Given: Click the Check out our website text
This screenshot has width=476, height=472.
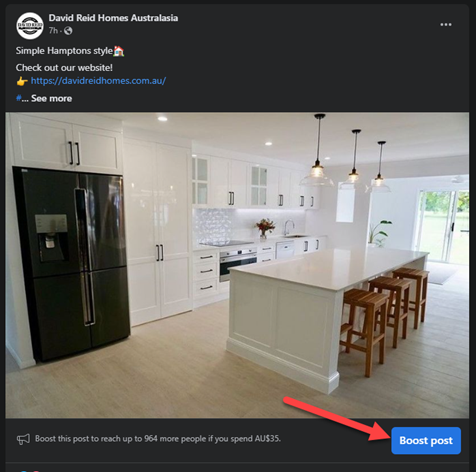Looking at the screenshot, I should click(x=64, y=68).
